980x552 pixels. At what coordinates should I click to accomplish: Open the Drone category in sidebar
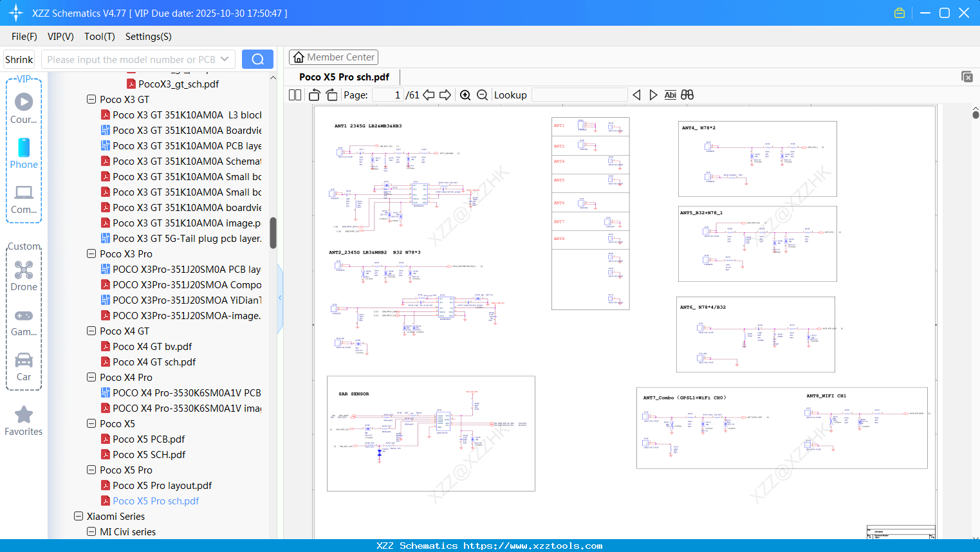click(x=24, y=276)
